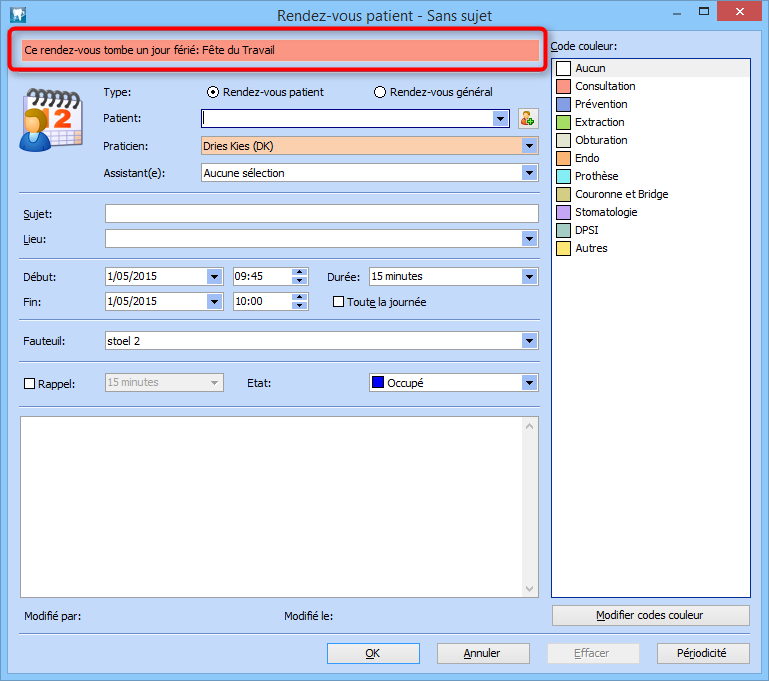Open the Fauteuil stoel 2 dropdown
The height and width of the screenshot is (681, 769).
point(529,341)
